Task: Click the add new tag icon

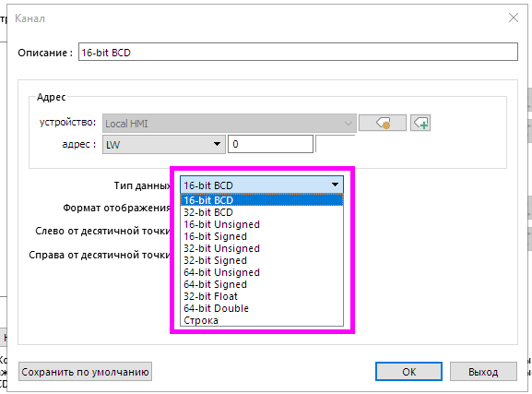Action: pyautogui.click(x=420, y=123)
